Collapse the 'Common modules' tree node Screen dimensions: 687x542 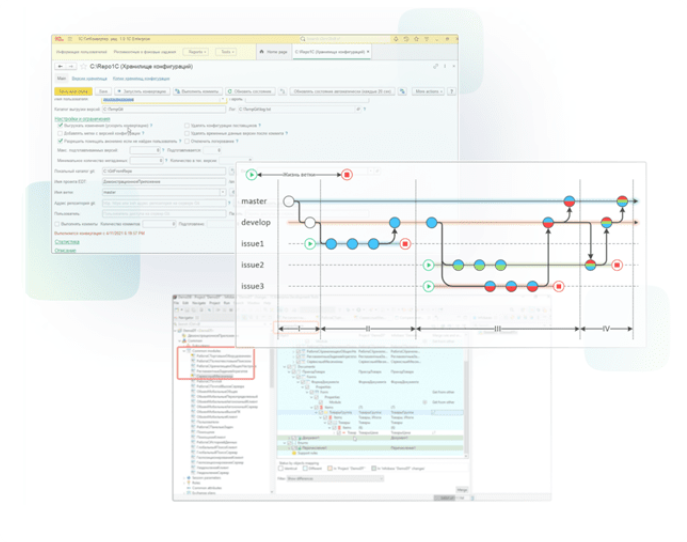(184, 352)
